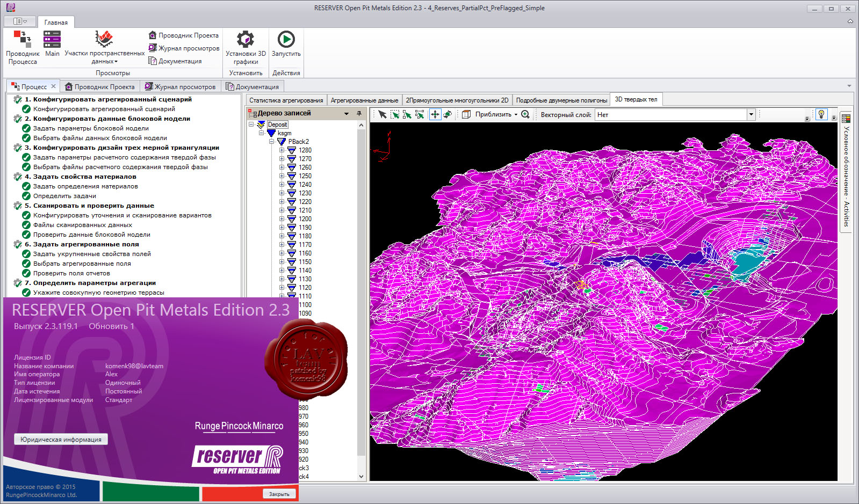Open Задать укрупненные свойства полей step
The image size is (859, 504).
(92, 254)
